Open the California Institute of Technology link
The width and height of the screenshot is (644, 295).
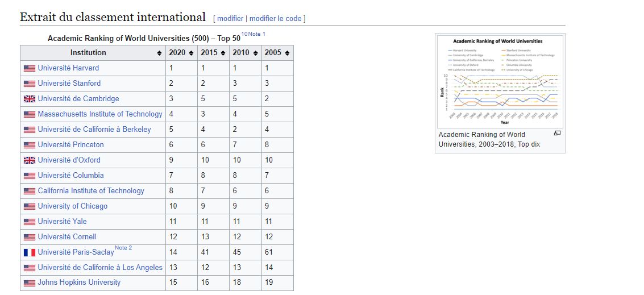[x=91, y=190]
